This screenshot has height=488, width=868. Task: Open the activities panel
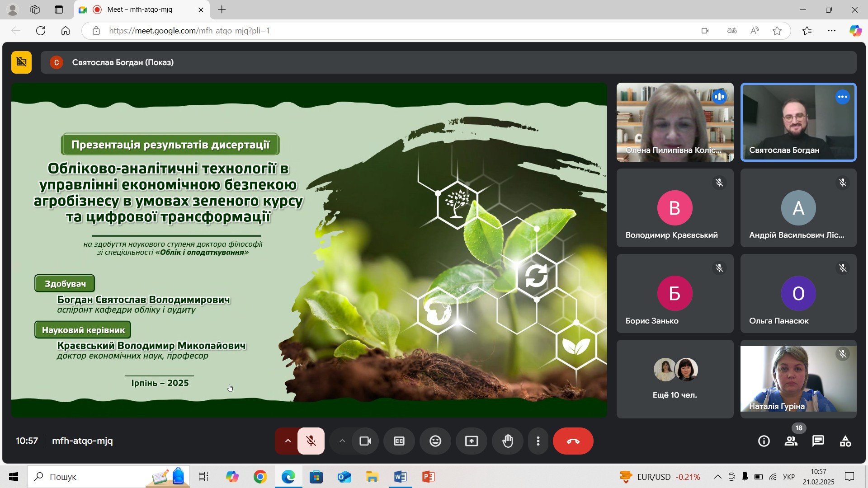coord(845,441)
